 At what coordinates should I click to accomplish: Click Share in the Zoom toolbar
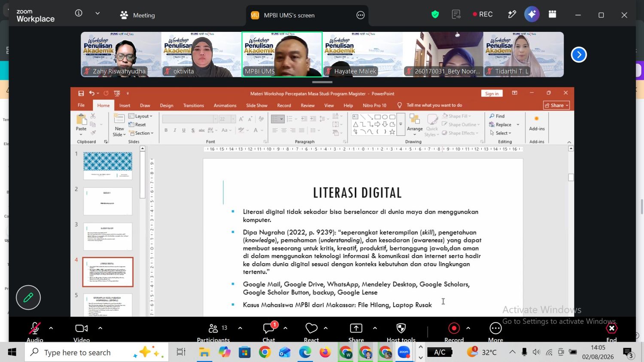click(x=356, y=333)
